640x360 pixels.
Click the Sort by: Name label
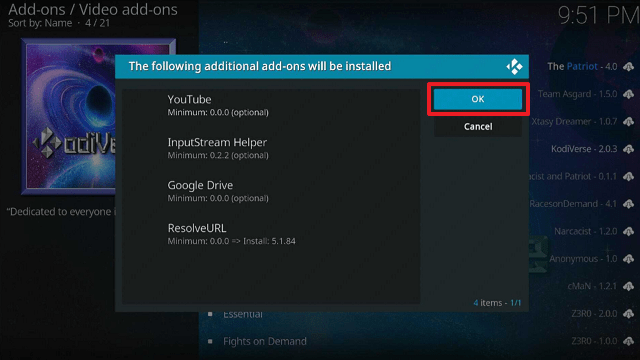click(40, 23)
